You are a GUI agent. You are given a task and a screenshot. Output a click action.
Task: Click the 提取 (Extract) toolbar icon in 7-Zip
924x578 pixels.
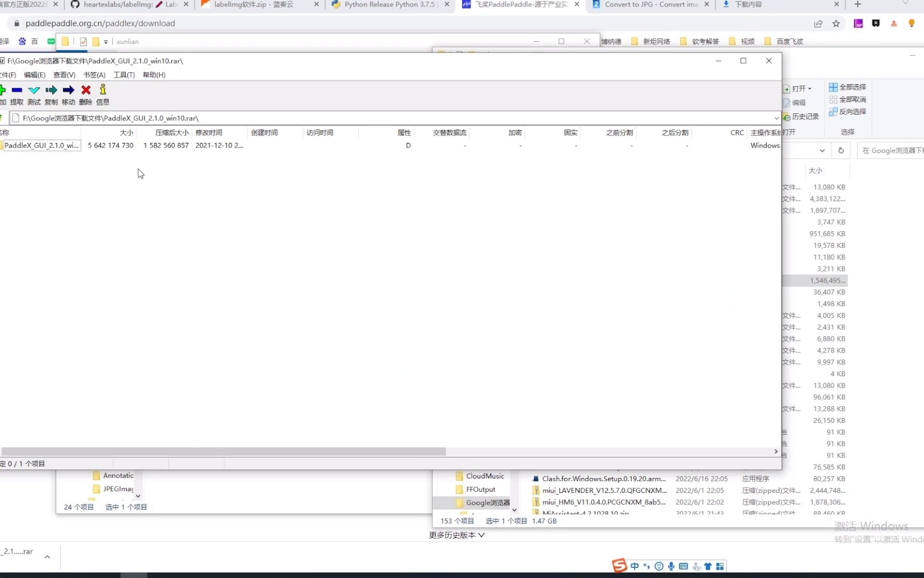[x=17, y=95]
